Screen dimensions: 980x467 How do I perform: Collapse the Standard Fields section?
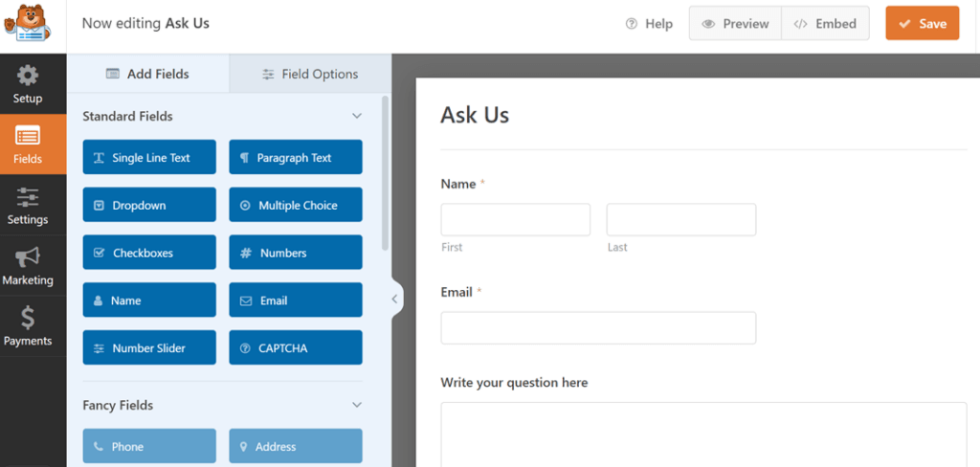pos(357,116)
